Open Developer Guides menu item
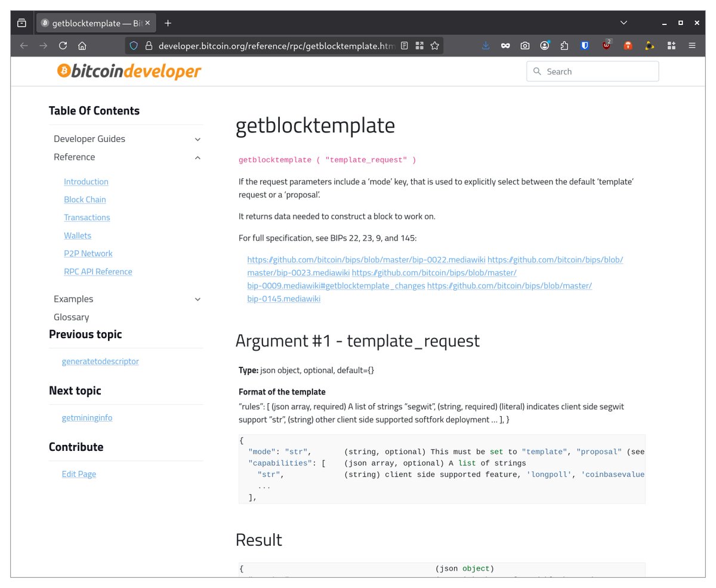The height and width of the screenshot is (588, 716). (89, 139)
